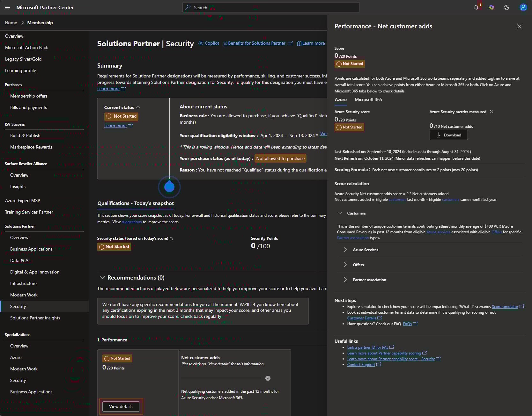
Task: Click first customers link in Score calculation
Action: tap(397, 200)
